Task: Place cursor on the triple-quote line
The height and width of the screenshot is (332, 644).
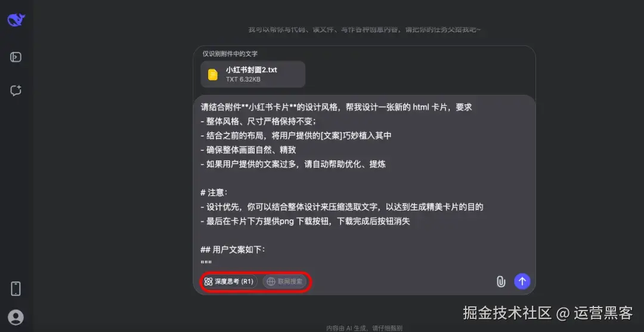Action: [x=206, y=263]
